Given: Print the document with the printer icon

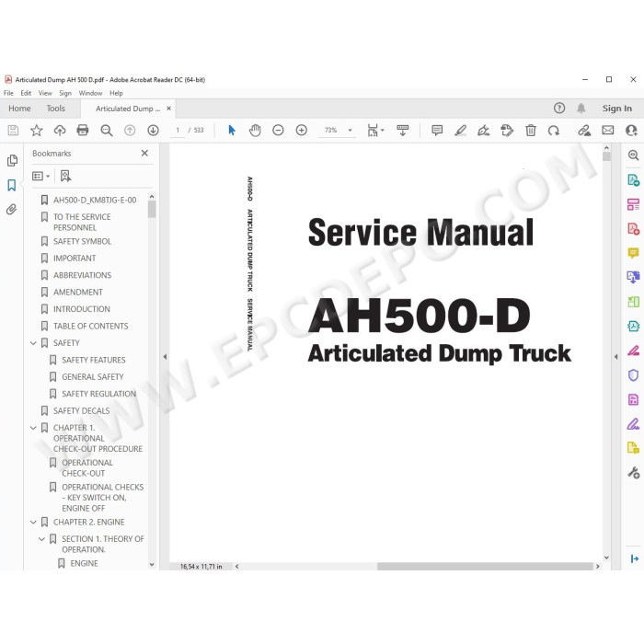Looking at the screenshot, I should (x=83, y=131).
